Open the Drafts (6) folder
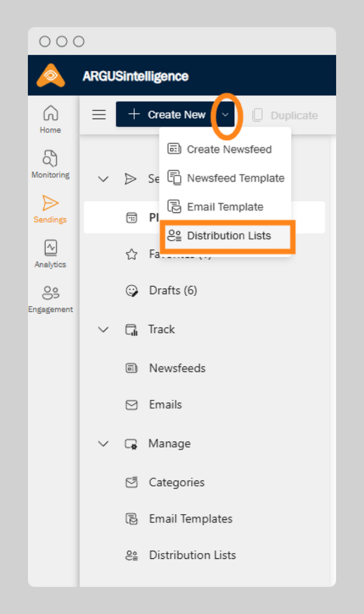Viewport: 364px width, 614px height. [x=173, y=291]
